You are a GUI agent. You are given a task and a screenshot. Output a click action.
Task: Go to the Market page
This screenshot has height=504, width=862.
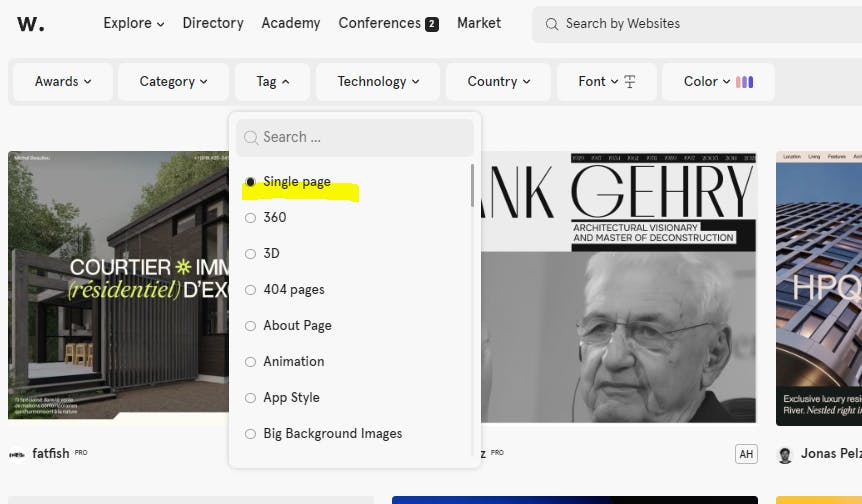(479, 23)
